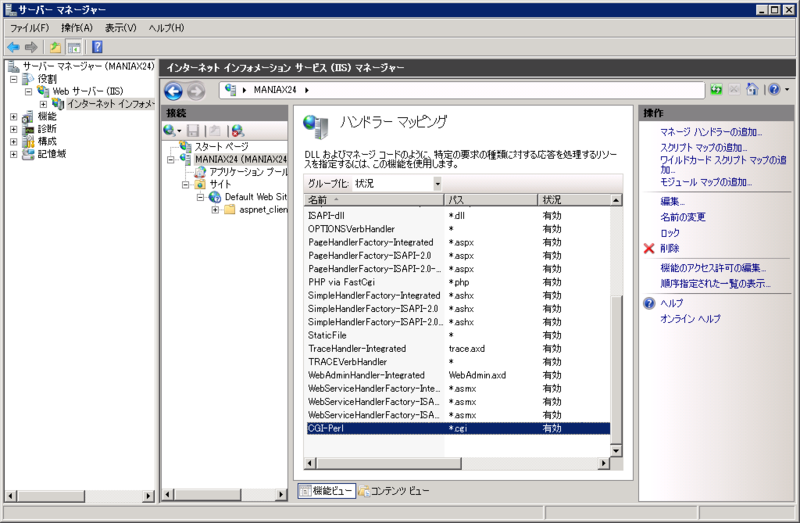Click the green refresh icon beside address bar
800x523 pixels.
point(716,90)
